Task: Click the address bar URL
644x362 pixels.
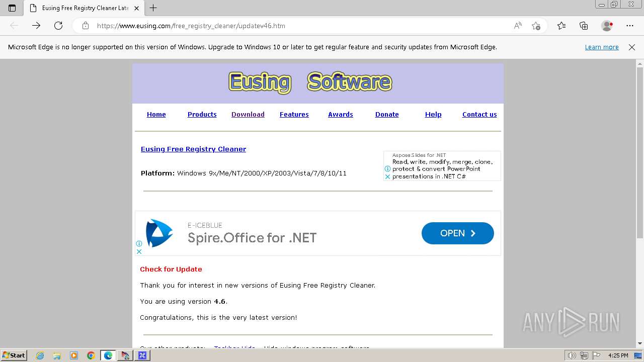Action: coord(191,26)
